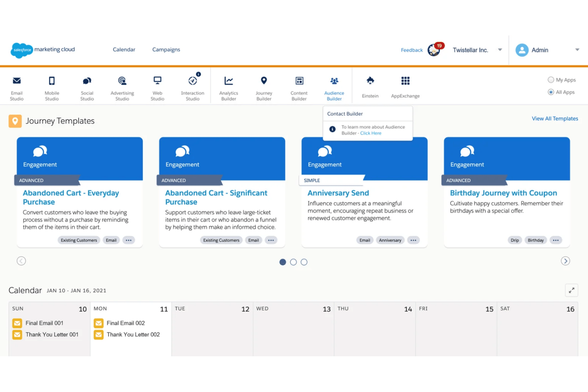
Task: Open Mobile Studio app
Action: pos(52,88)
